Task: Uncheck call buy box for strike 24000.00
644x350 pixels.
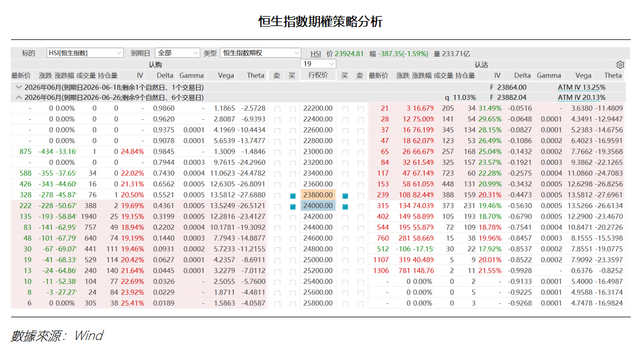Action: [293, 206]
